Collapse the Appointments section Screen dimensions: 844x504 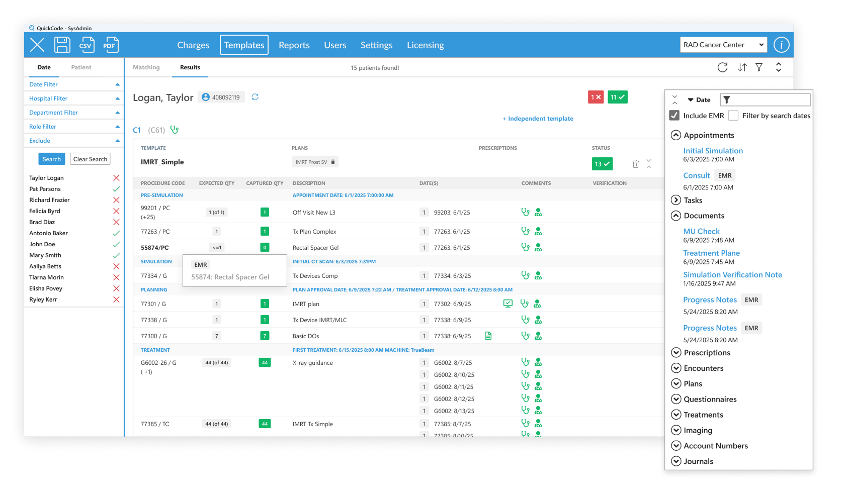(676, 135)
